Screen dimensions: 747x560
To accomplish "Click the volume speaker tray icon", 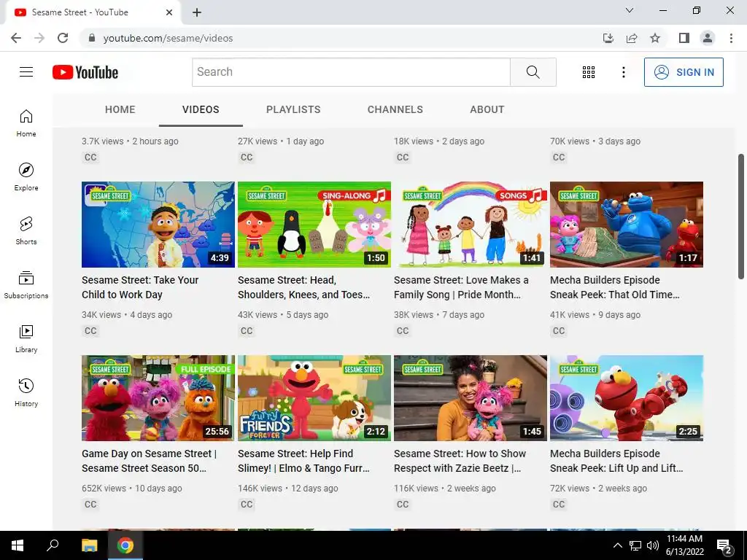I will click(x=653, y=545).
